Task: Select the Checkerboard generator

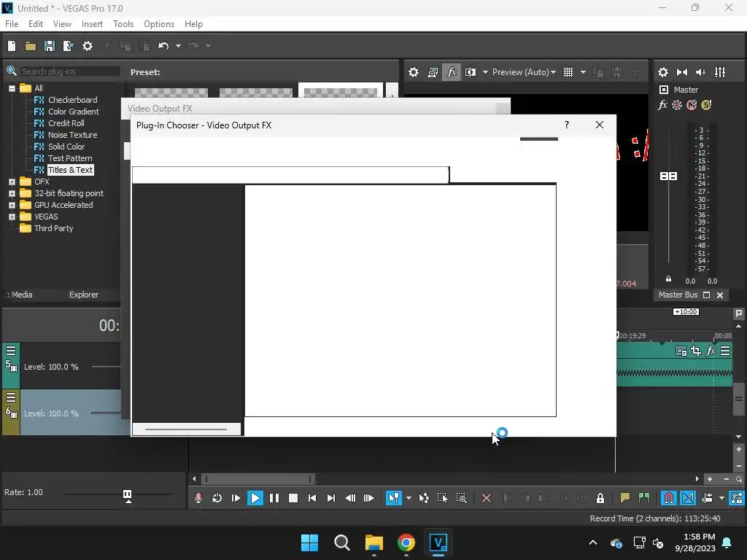Action: [72, 100]
